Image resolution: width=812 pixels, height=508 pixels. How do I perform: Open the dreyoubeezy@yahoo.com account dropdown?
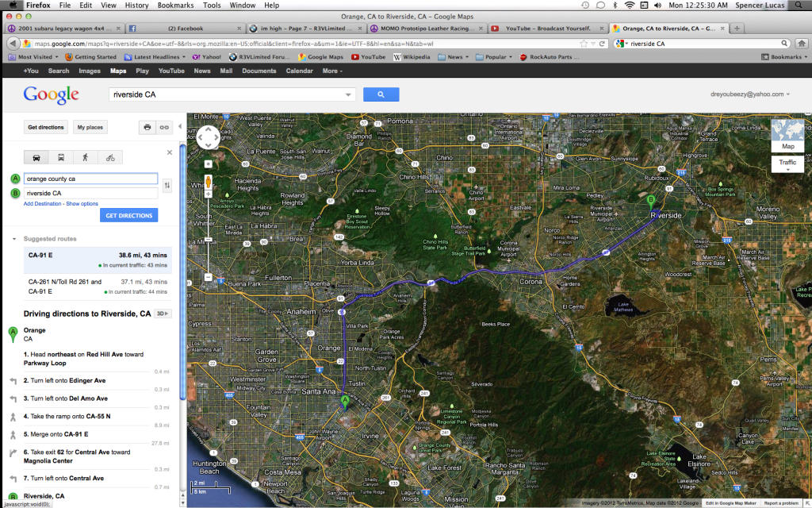pos(750,94)
